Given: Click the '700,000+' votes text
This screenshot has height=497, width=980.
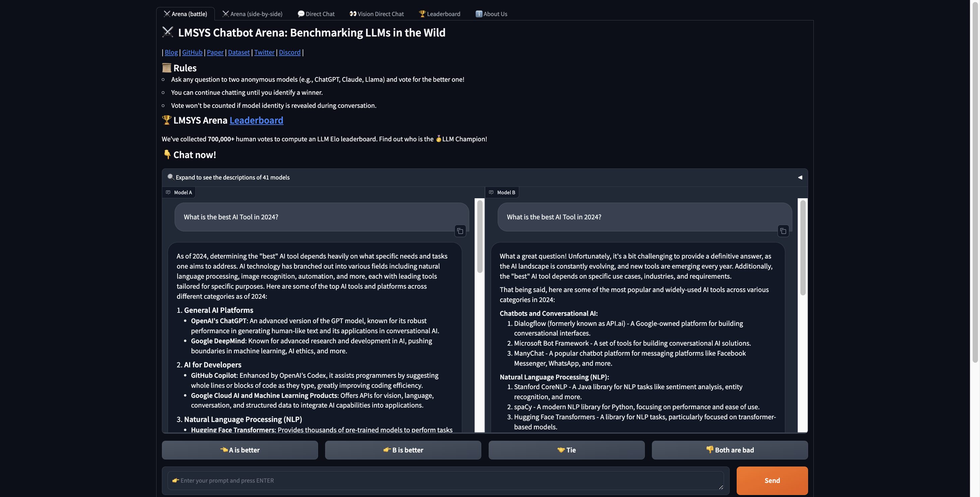Looking at the screenshot, I should coord(221,139).
